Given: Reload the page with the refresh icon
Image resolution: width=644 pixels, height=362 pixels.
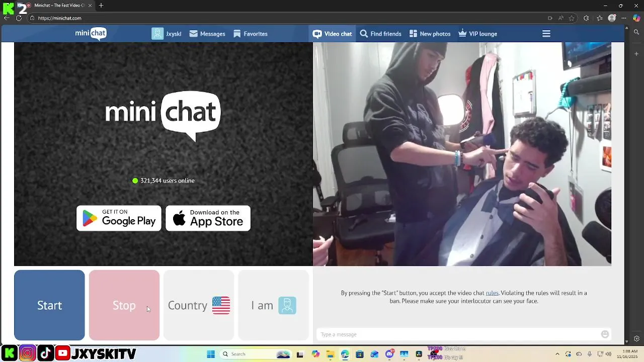Looking at the screenshot, I should pyautogui.click(x=19, y=18).
